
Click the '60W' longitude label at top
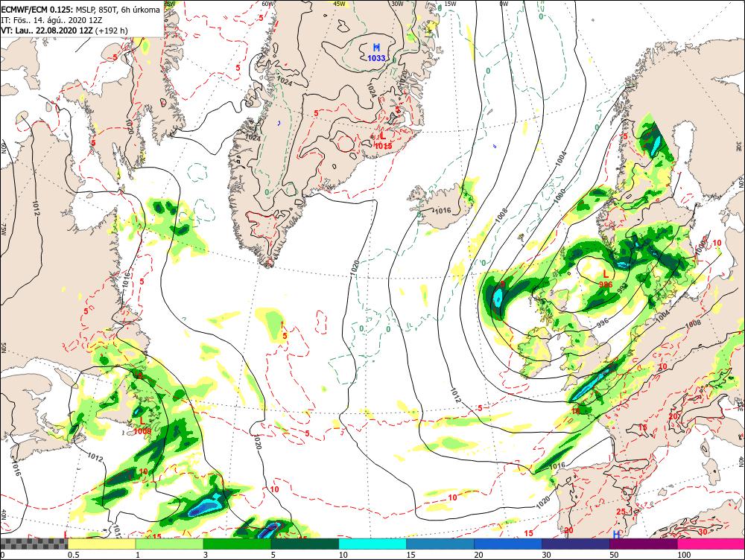tap(267, 4)
